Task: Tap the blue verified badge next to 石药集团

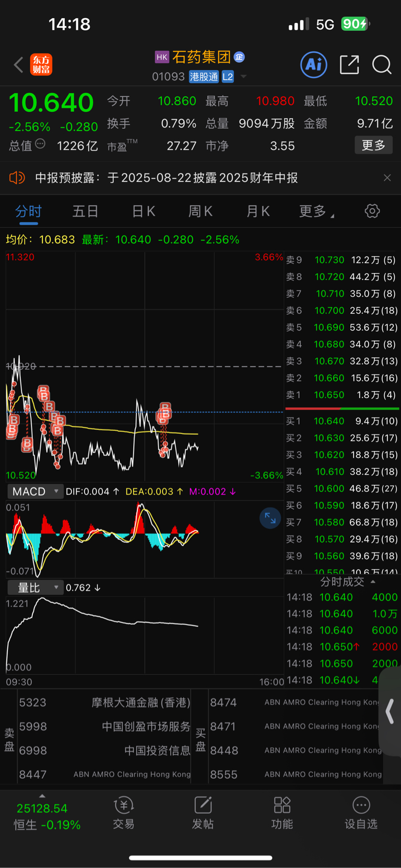Action: tap(240, 57)
